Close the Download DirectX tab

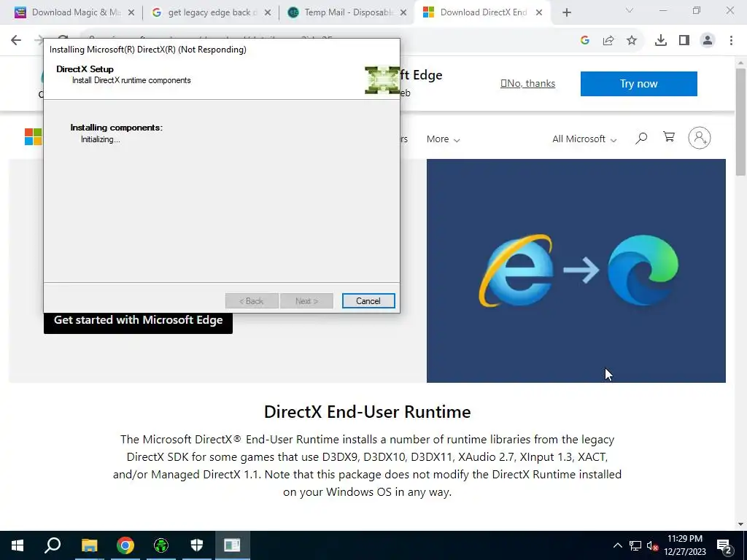point(539,13)
